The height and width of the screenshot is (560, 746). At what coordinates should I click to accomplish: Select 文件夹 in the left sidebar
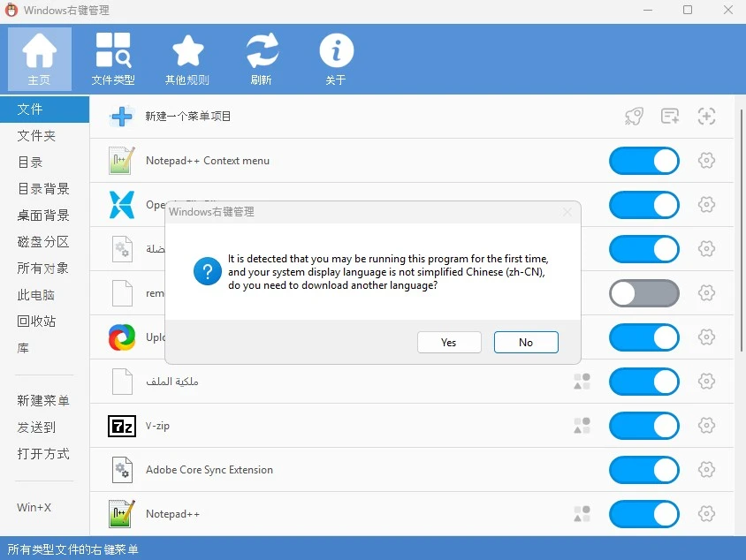tap(37, 136)
